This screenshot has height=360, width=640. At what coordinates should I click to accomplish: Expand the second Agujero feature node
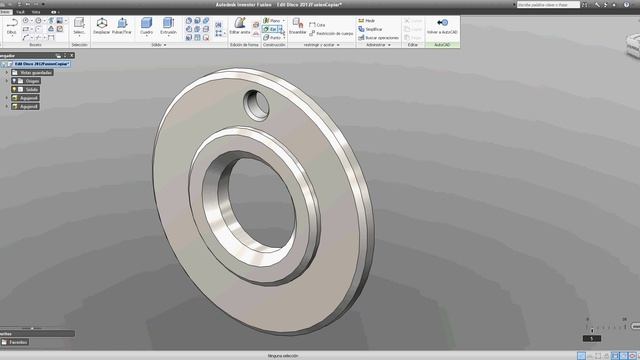click(7, 107)
